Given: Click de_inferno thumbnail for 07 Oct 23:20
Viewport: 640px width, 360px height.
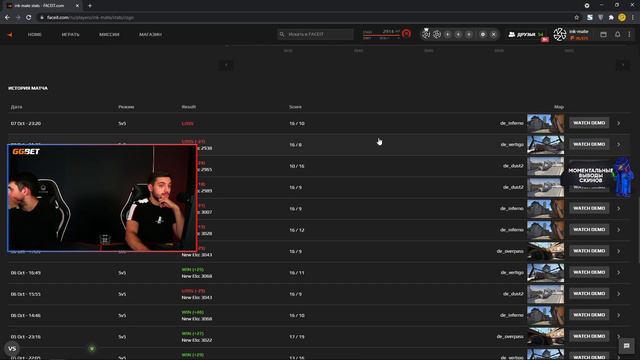Looking at the screenshot, I should 545,124.
